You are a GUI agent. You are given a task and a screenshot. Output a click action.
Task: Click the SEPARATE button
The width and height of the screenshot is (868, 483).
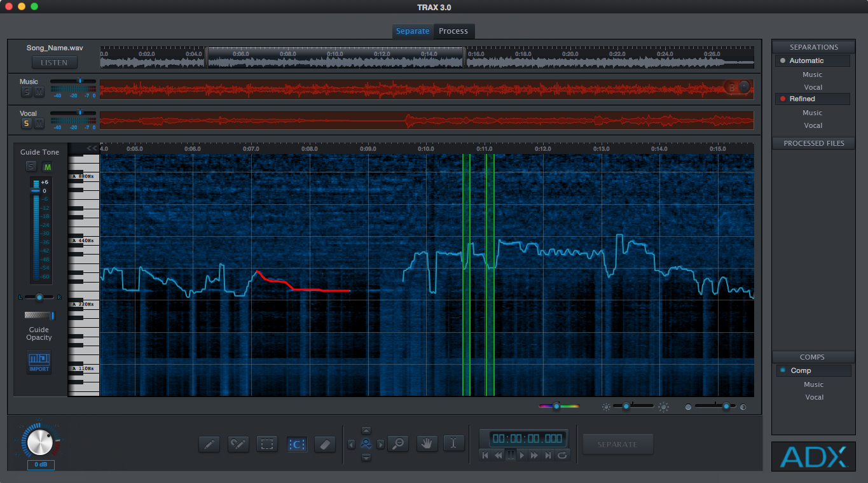617,444
